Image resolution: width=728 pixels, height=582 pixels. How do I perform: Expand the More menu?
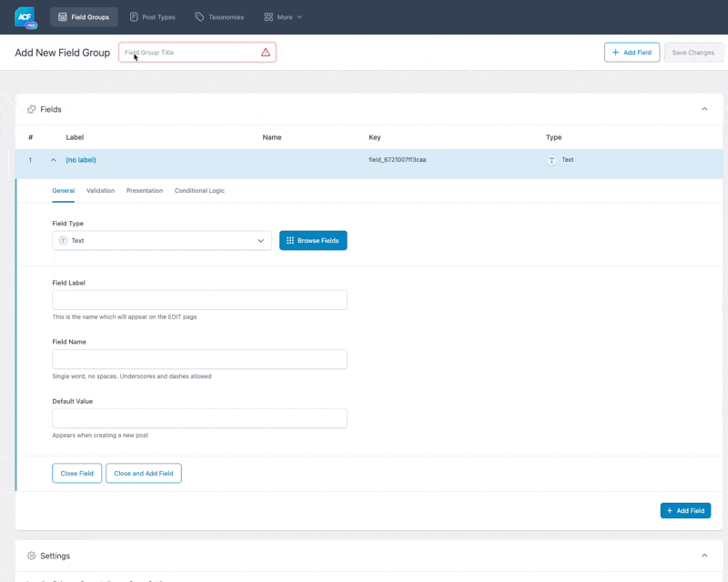point(283,16)
